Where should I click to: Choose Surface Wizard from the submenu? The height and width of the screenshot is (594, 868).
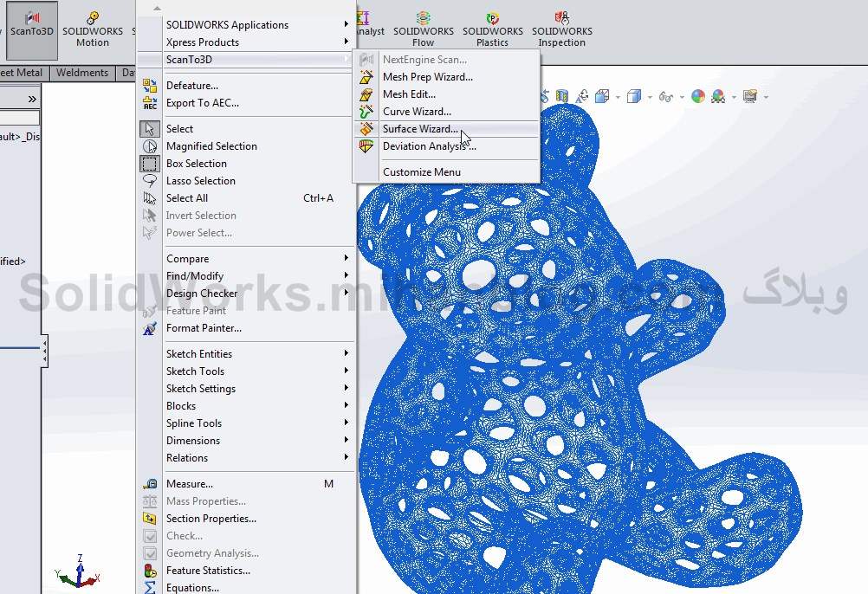[446, 129]
